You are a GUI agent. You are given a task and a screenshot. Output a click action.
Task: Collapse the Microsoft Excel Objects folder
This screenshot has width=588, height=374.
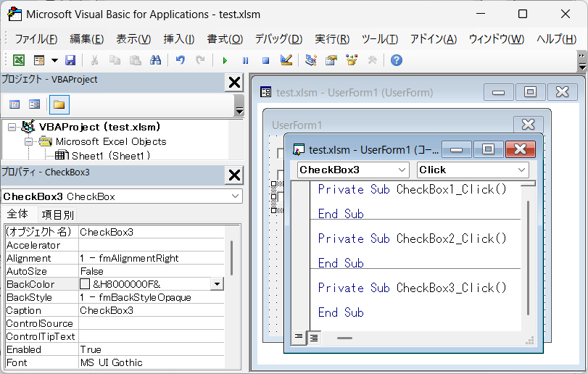[28, 141]
